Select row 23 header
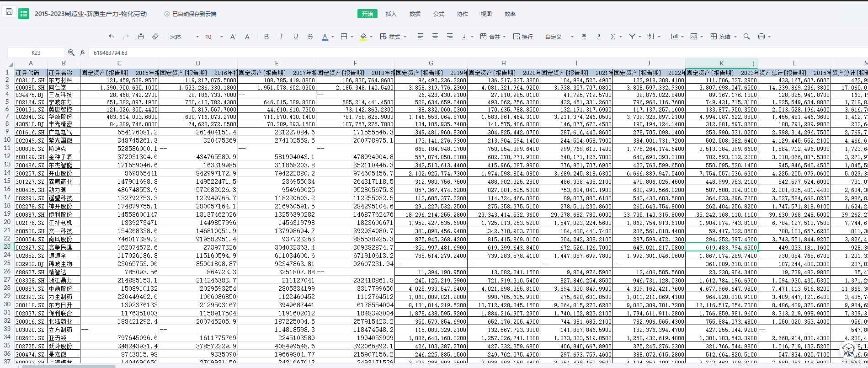Image resolution: width=868 pixels, height=368 pixels. point(7,247)
